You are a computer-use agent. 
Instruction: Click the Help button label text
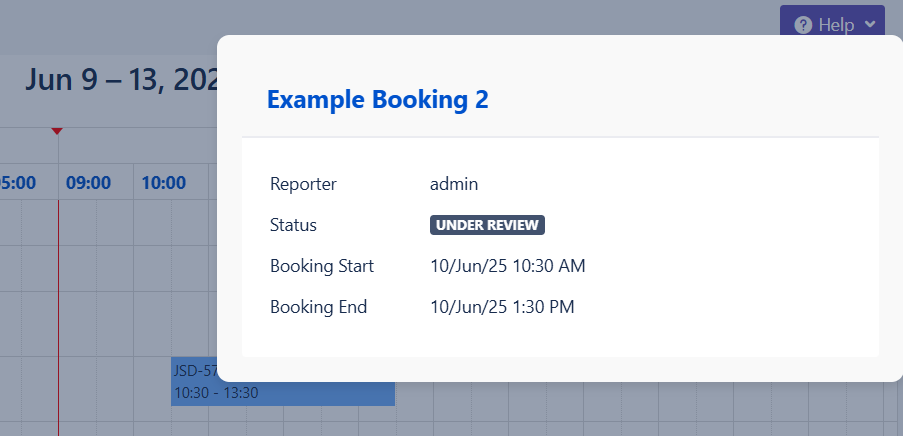pos(836,25)
